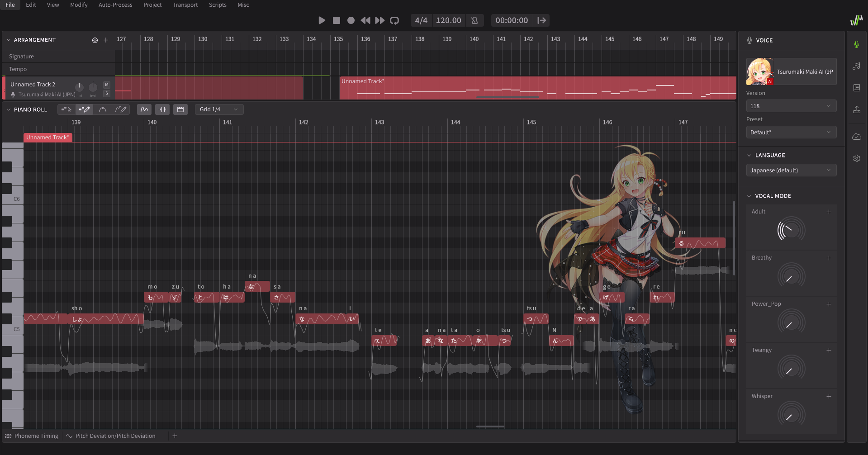Open the Voice panel microphone sidebar icon
868x455 pixels.
(x=857, y=44)
